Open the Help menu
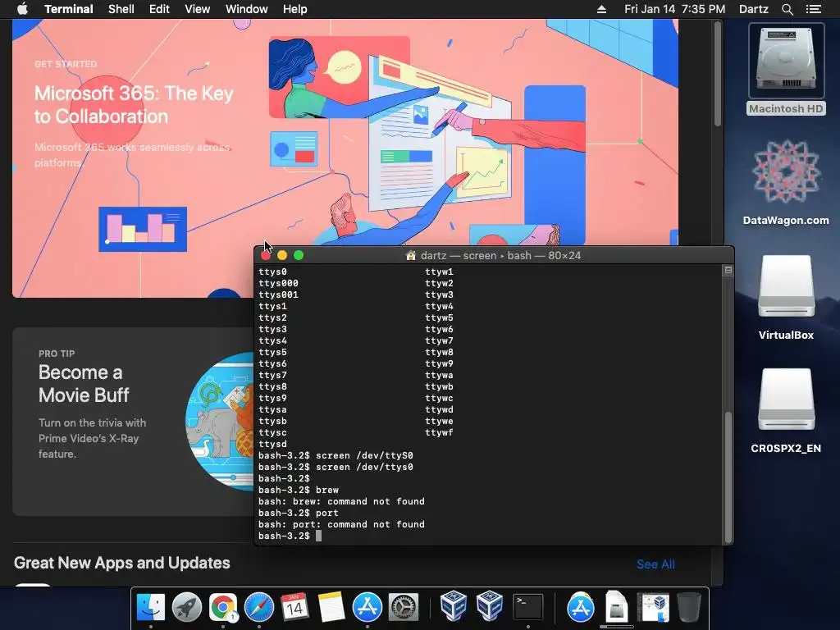 coord(294,9)
